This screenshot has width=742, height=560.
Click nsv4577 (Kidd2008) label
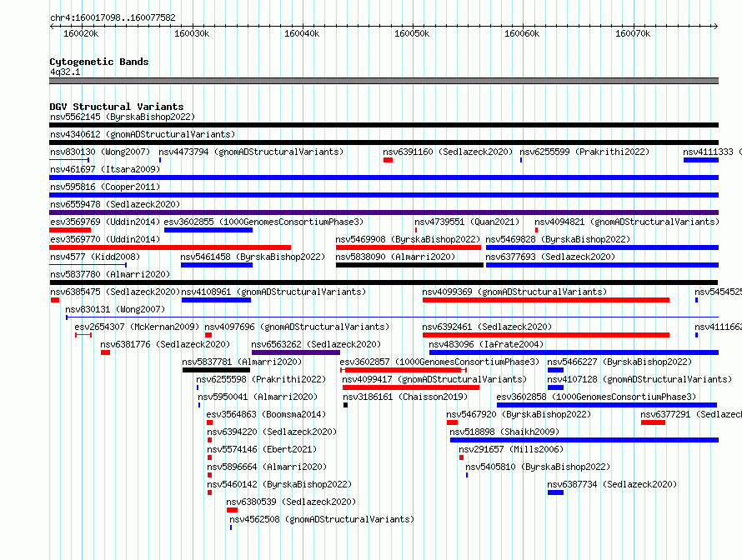pyautogui.click(x=95, y=257)
